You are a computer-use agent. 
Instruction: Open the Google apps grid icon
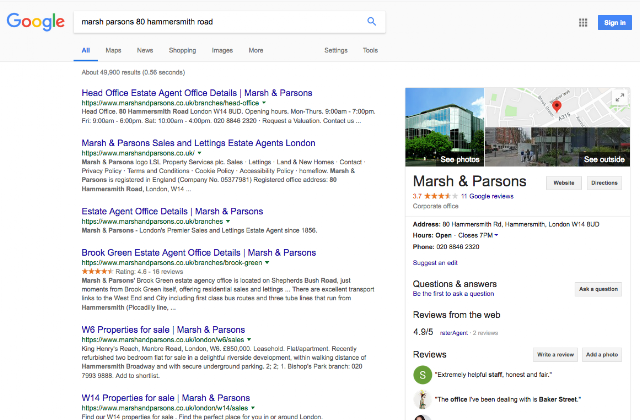point(583,22)
